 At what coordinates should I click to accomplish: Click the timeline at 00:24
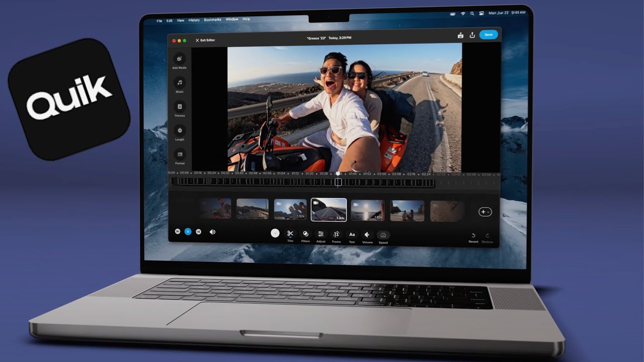tap(212, 173)
